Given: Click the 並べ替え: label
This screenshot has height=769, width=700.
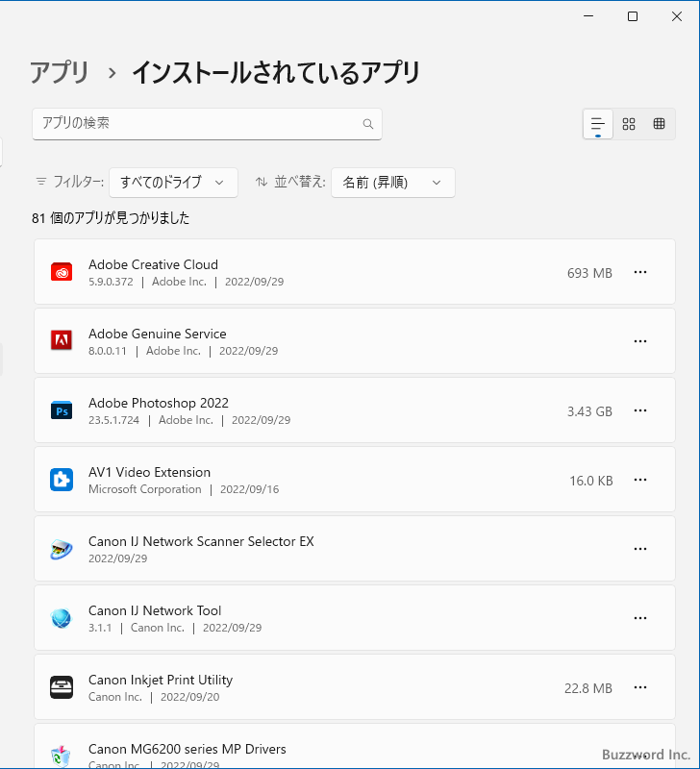Looking at the screenshot, I should pos(300,182).
